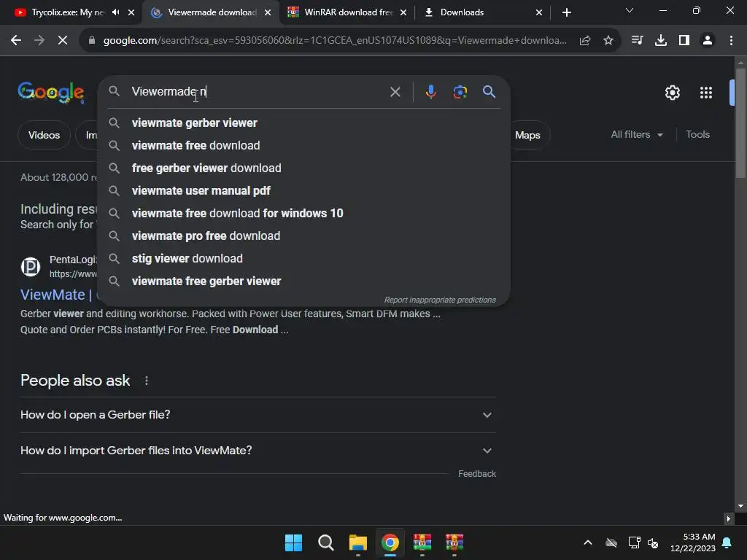This screenshot has width=747, height=560.
Task: Expand How do I import Gerber files question
Action: [258, 451]
